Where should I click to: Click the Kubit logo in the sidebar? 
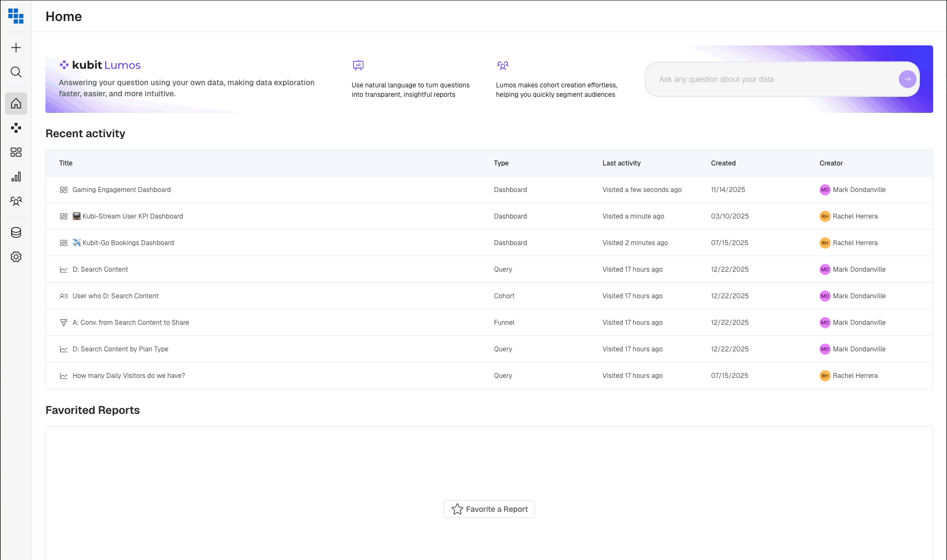[16, 16]
